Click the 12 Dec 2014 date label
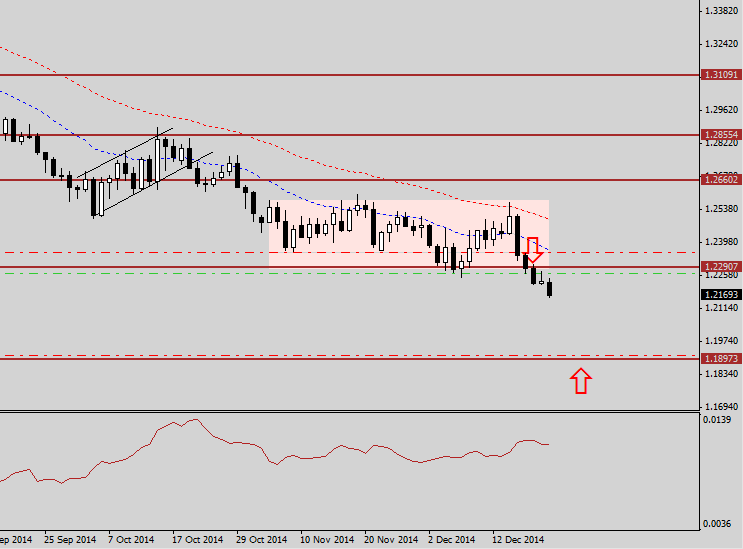743x549 pixels. tap(519, 537)
